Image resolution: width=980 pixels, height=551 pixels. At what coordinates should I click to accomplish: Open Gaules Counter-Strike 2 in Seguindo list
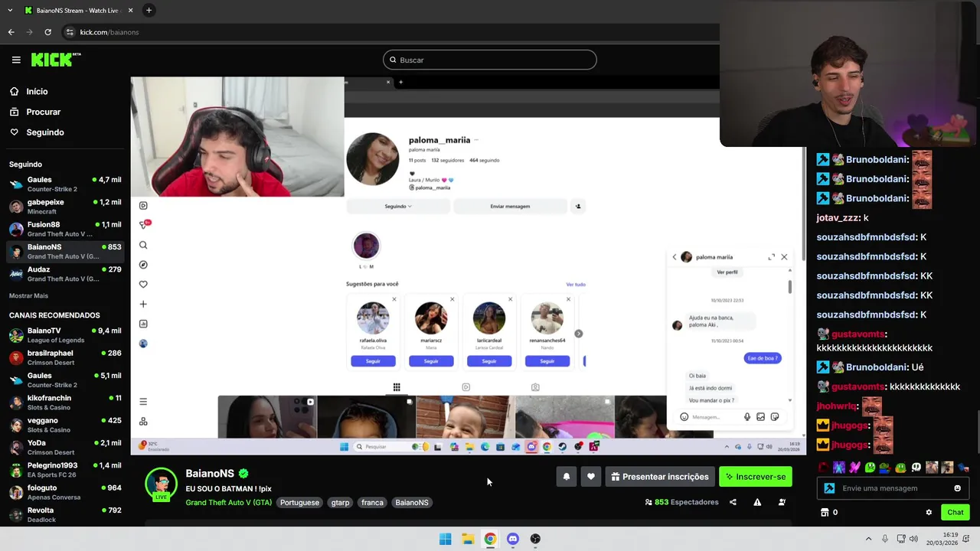pos(66,184)
